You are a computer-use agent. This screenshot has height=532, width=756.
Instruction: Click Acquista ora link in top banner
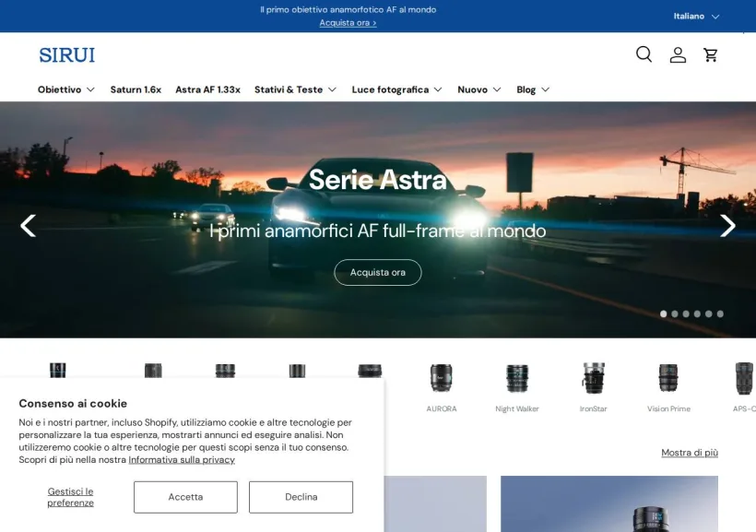348,23
